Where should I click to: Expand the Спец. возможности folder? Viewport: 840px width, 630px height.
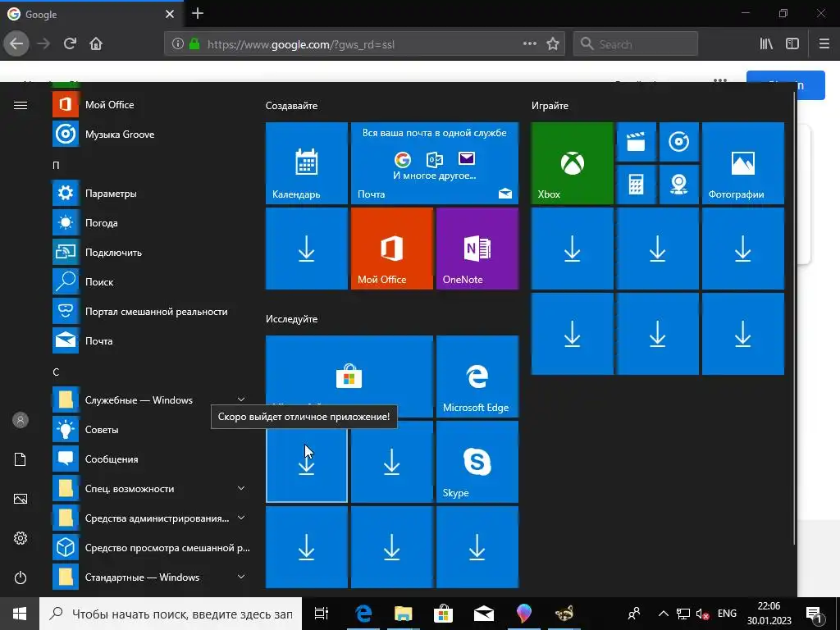coord(152,489)
